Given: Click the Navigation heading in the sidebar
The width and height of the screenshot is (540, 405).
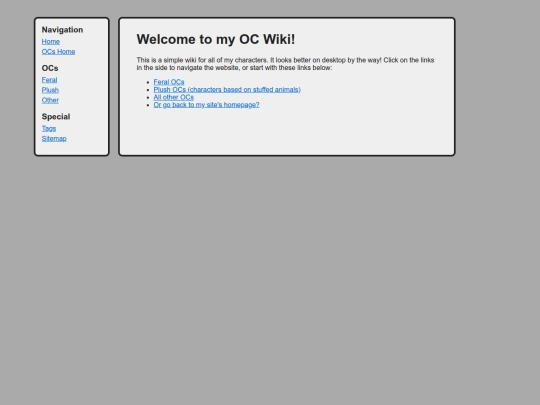Looking at the screenshot, I should click(x=62, y=30).
